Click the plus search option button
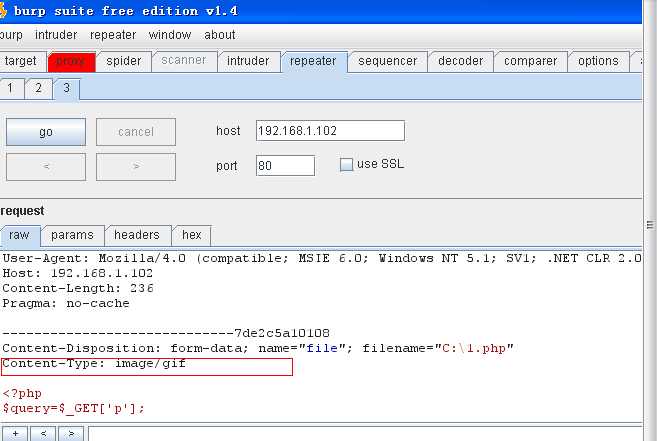This screenshot has height=441, width=657. [x=16, y=433]
